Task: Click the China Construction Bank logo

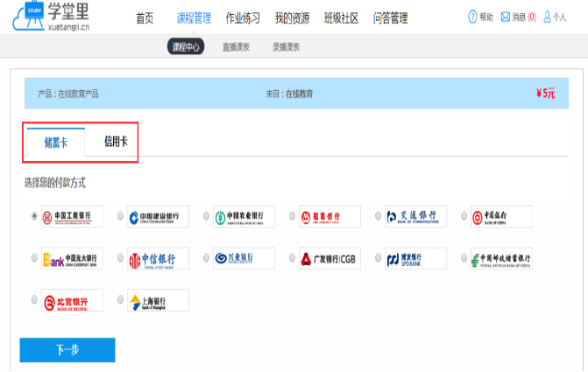Action: (x=158, y=216)
